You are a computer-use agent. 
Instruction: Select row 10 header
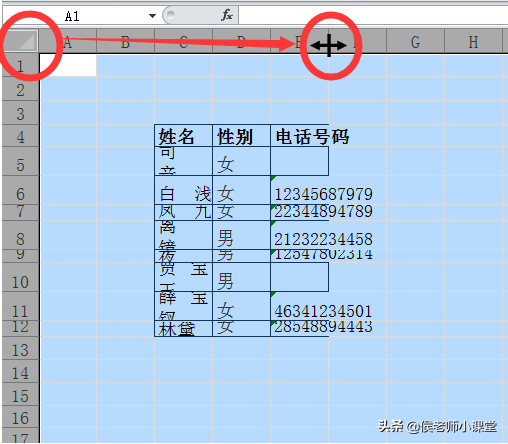(21, 277)
